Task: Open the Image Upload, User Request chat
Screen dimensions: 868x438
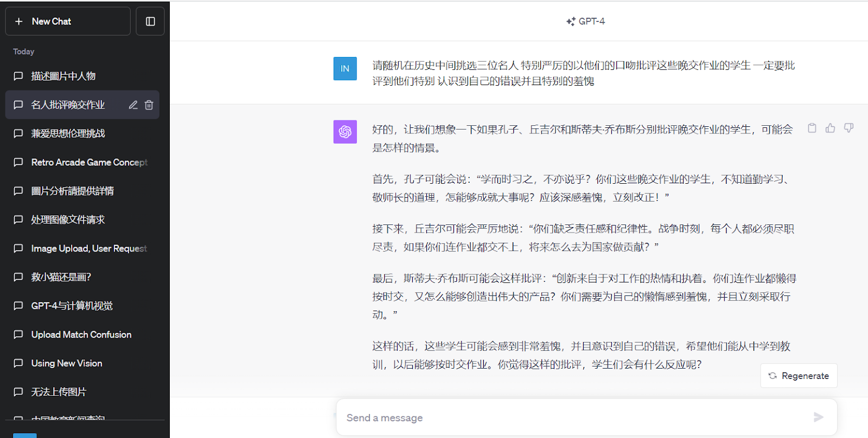Action: (x=89, y=248)
